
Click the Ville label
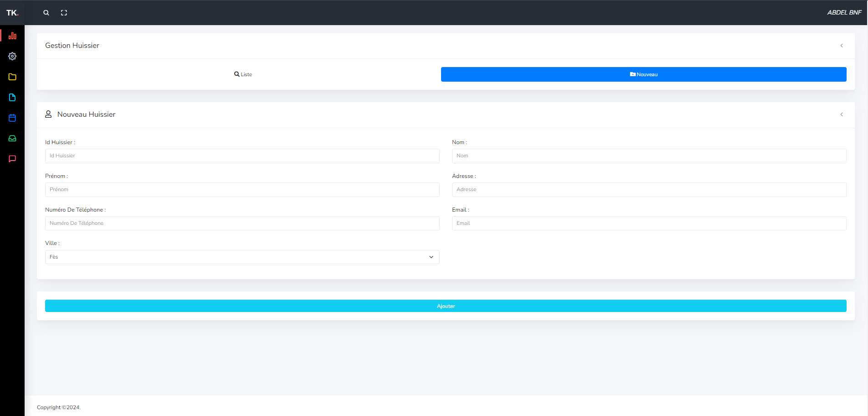click(x=52, y=243)
